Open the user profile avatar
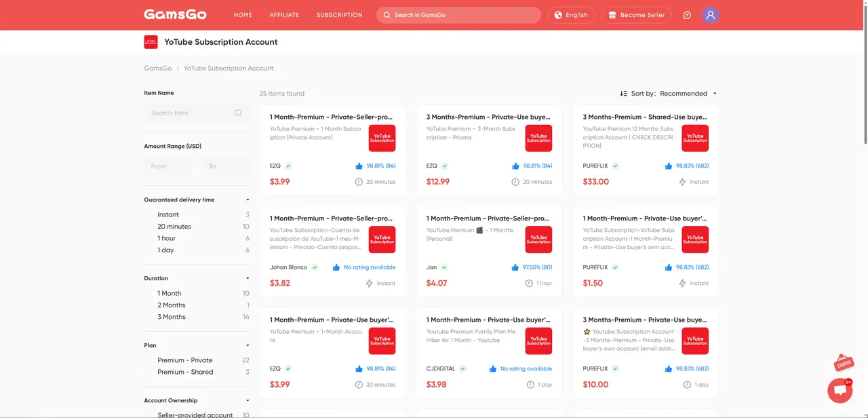This screenshot has width=868, height=418. click(x=710, y=15)
